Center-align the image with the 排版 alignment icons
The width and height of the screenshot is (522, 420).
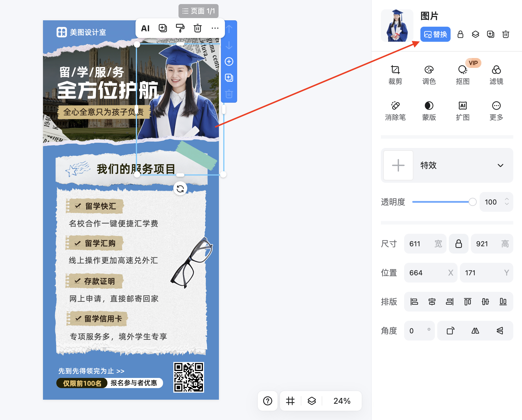[432, 302]
